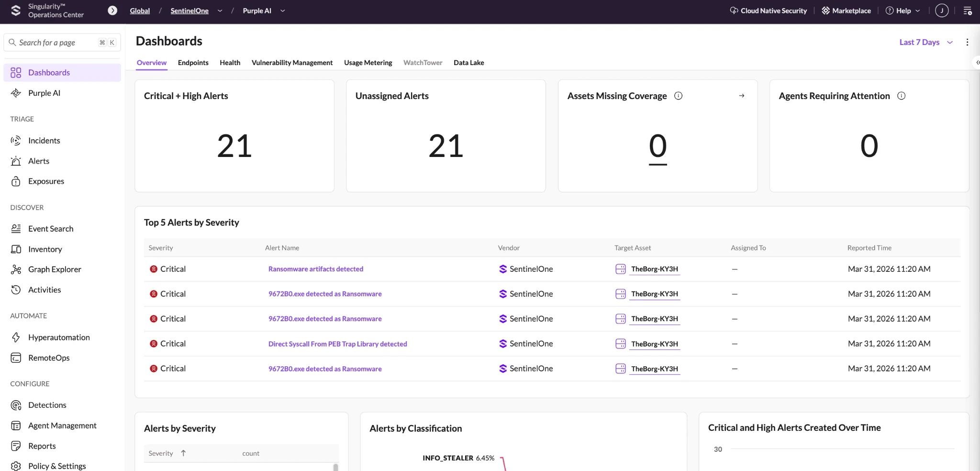Open the Agent Management icon

pyautogui.click(x=16, y=426)
